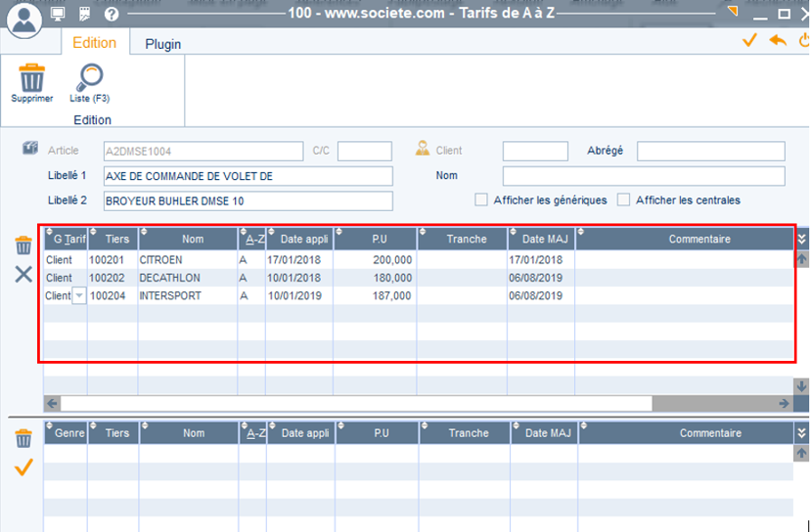Click the upper grid horizontal scrollbar thumb
The image size is (811, 532).
point(356,403)
